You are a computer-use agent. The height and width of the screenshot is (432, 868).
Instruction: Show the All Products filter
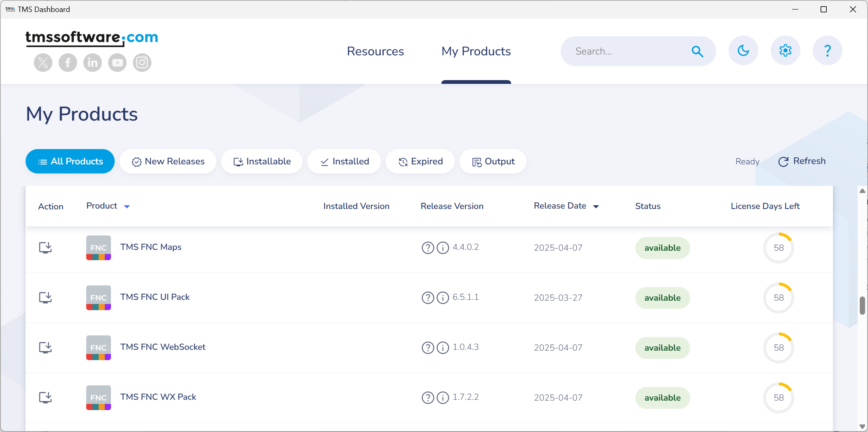pos(70,161)
